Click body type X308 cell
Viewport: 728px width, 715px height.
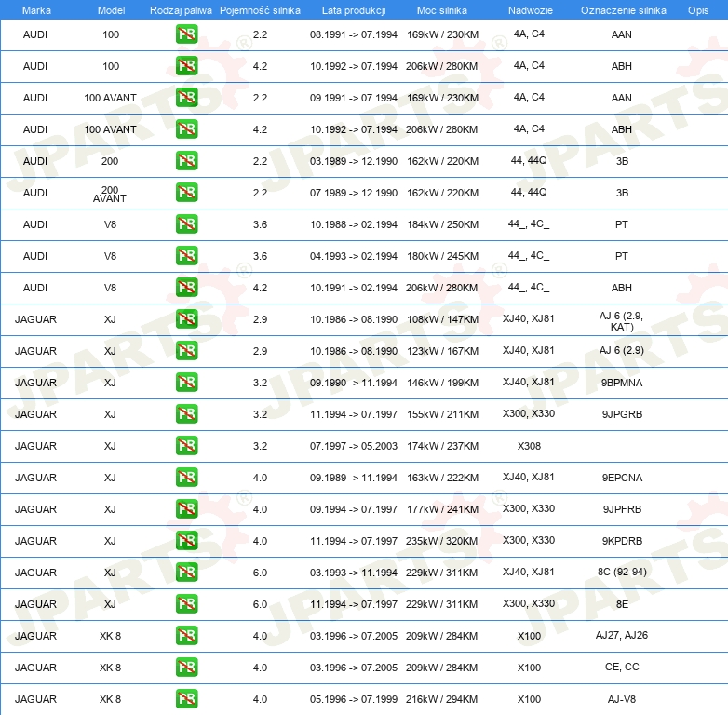[x=530, y=446]
